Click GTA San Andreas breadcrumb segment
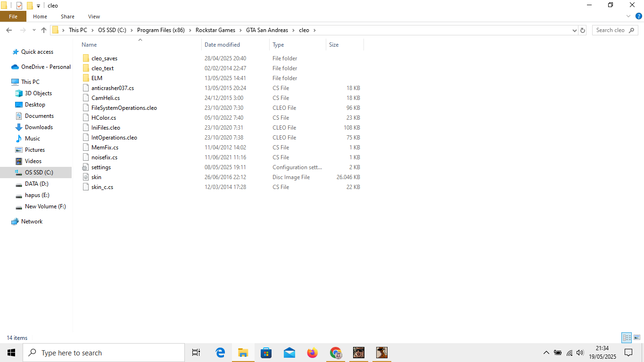644x362 pixels. [x=267, y=30]
